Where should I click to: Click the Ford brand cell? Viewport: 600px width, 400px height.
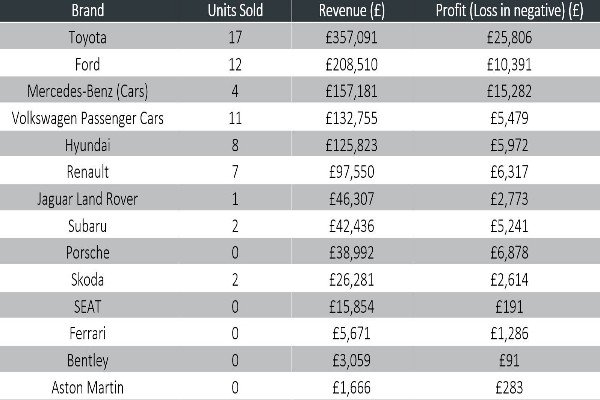click(x=88, y=64)
